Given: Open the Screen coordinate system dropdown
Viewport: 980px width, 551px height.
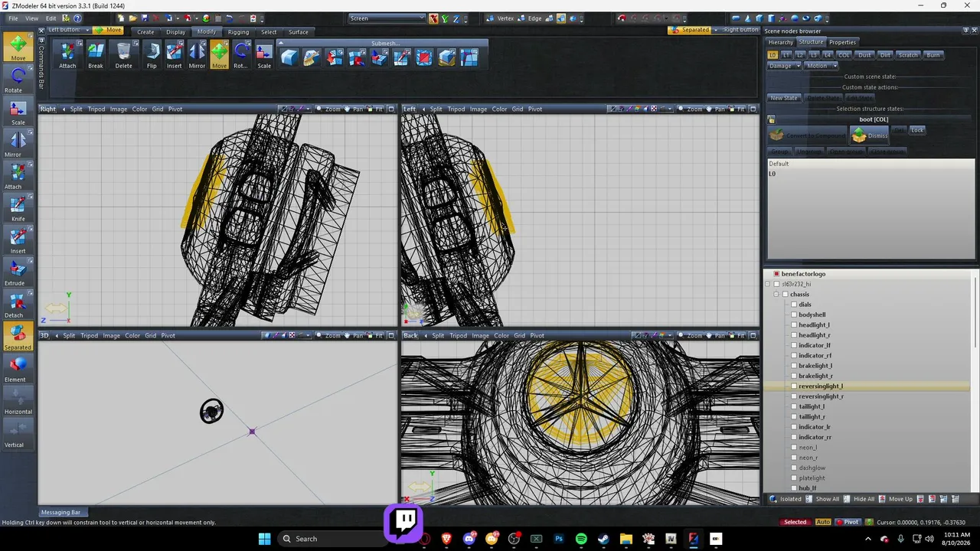Looking at the screenshot, I should click(x=387, y=18).
